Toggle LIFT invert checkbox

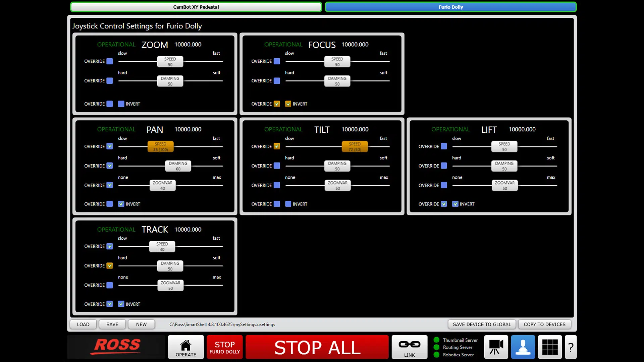[x=455, y=204]
